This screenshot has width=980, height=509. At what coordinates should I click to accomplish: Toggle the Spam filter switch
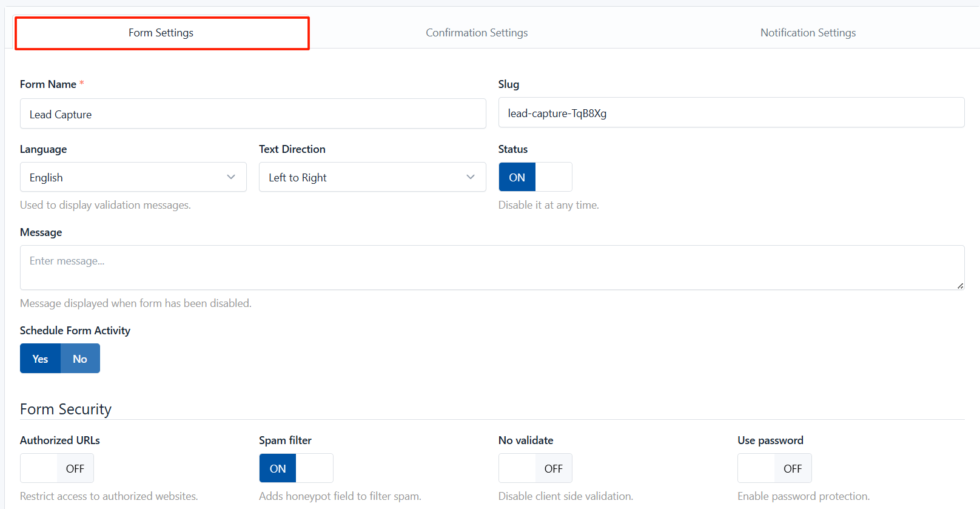pyautogui.click(x=296, y=468)
